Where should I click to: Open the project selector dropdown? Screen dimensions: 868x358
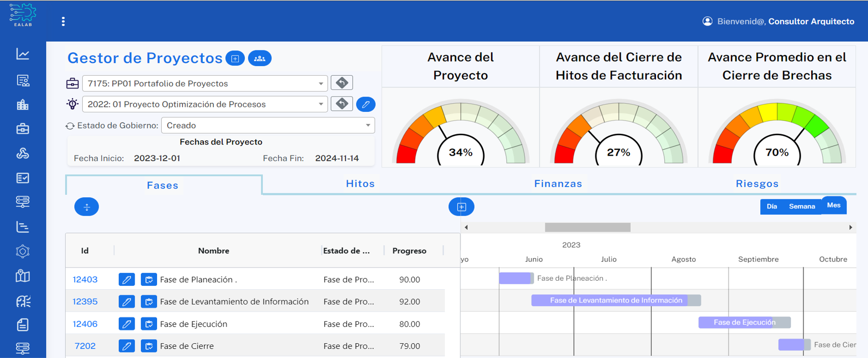point(321,104)
